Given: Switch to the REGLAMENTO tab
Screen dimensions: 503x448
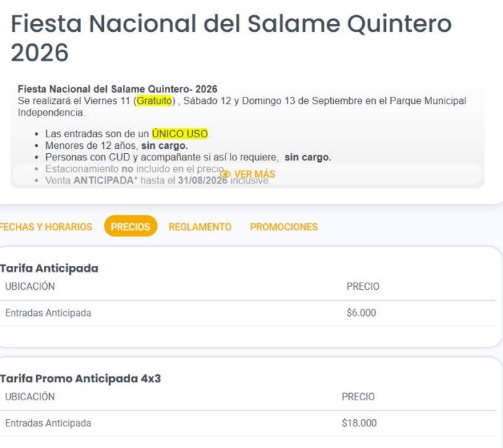Looking at the screenshot, I should (x=200, y=227).
